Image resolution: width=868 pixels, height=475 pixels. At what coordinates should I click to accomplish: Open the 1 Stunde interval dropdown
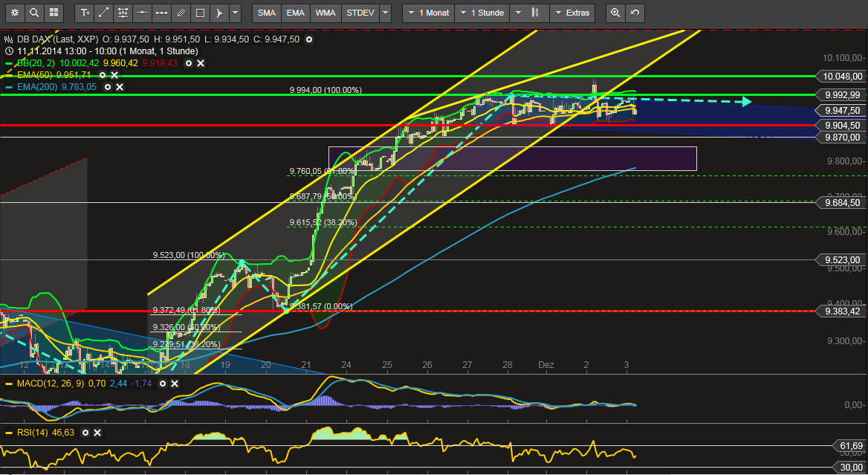[481, 13]
